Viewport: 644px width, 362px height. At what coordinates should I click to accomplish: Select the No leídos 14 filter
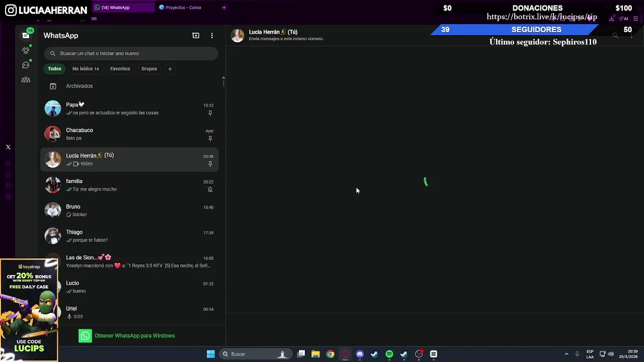pyautogui.click(x=86, y=69)
